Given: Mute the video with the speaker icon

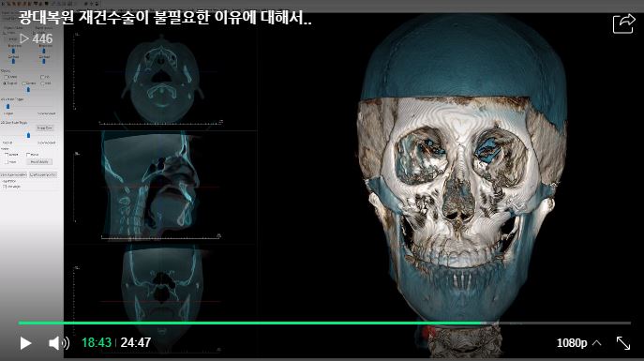Looking at the screenshot, I should (59, 343).
